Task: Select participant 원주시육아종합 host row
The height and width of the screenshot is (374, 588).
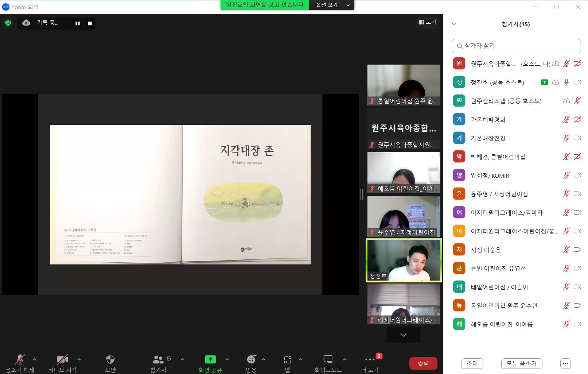Action: [x=516, y=64]
